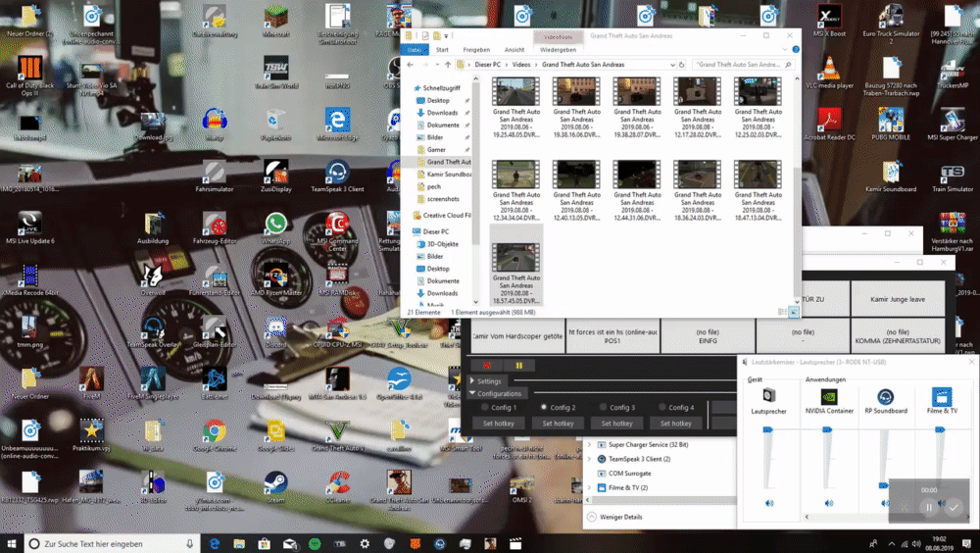Launch the TeamSpeak 3 Client shortcut
This screenshot has width=980, height=553.
(x=337, y=171)
